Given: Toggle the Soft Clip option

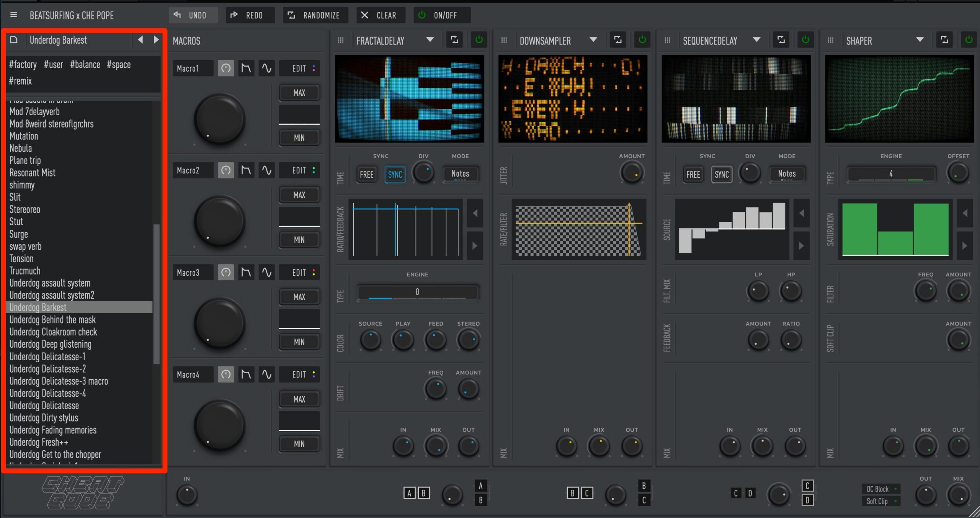Looking at the screenshot, I should tap(881, 501).
